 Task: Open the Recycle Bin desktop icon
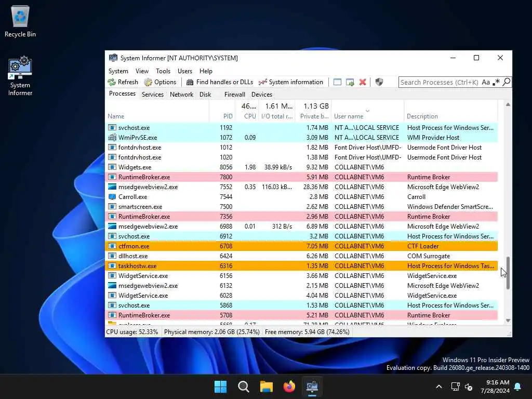tap(20, 21)
